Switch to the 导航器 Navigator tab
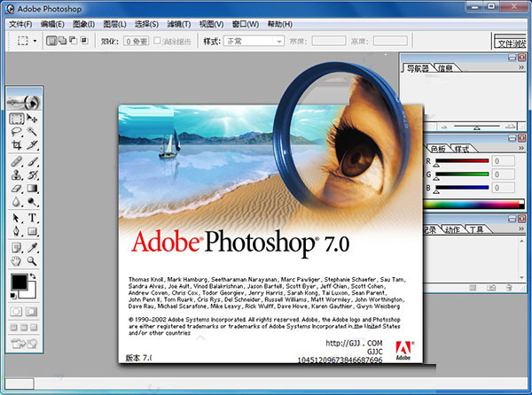This screenshot has height=395, width=532. [418, 68]
